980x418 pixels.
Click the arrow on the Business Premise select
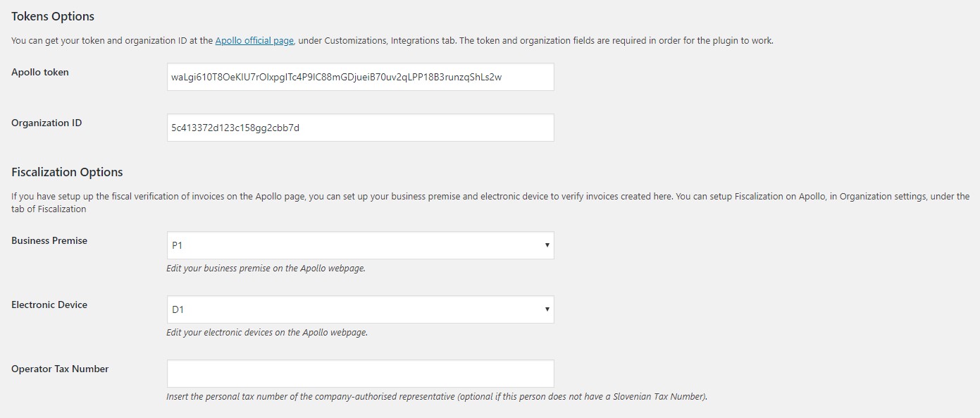(547, 245)
